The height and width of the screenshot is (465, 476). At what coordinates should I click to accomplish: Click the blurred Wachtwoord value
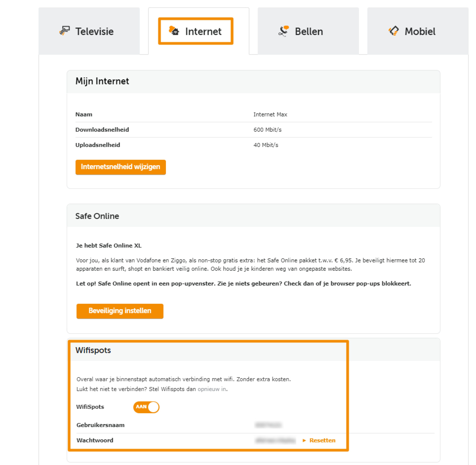[275, 440]
